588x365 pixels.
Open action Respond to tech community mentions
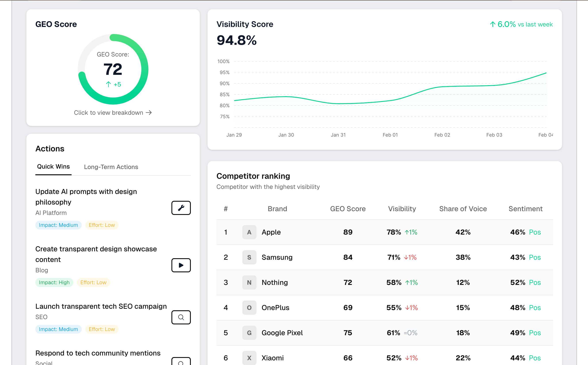click(98, 353)
